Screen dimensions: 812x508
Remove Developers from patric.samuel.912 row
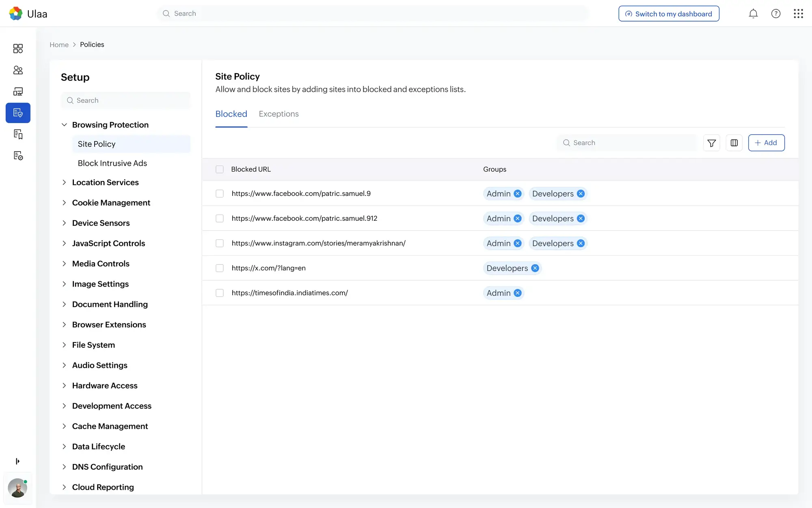(x=581, y=219)
